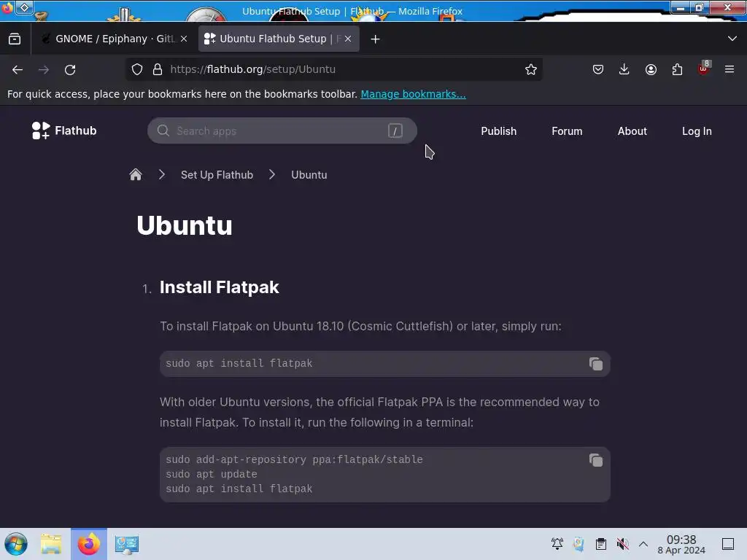
Task: View site security lock information
Action: (158, 69)
